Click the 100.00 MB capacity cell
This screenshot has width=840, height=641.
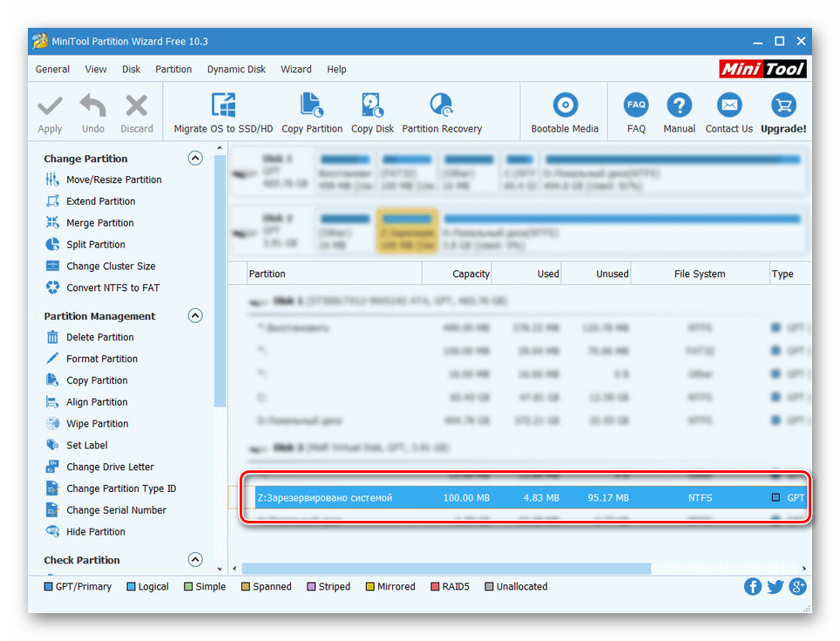pos(466,497)
